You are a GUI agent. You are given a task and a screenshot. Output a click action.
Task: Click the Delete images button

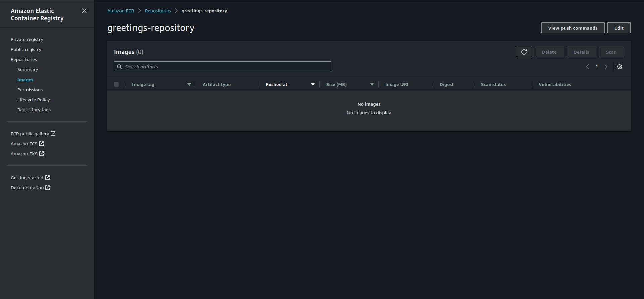click(x=549, y=52)
